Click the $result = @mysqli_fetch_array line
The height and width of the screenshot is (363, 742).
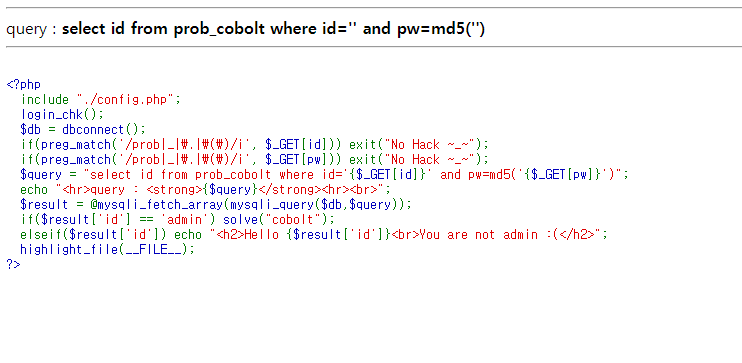coord(216,205)
